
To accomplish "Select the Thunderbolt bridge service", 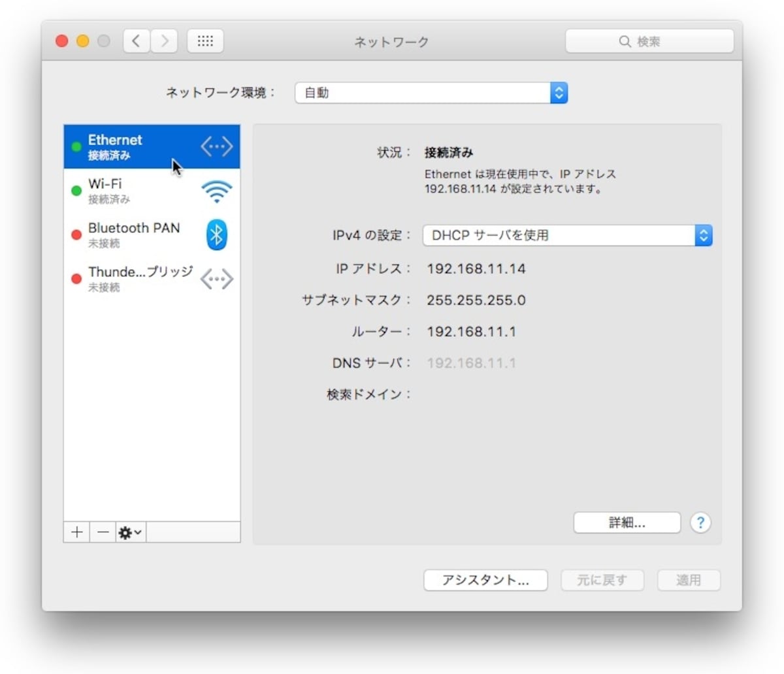I will point(152,279).
